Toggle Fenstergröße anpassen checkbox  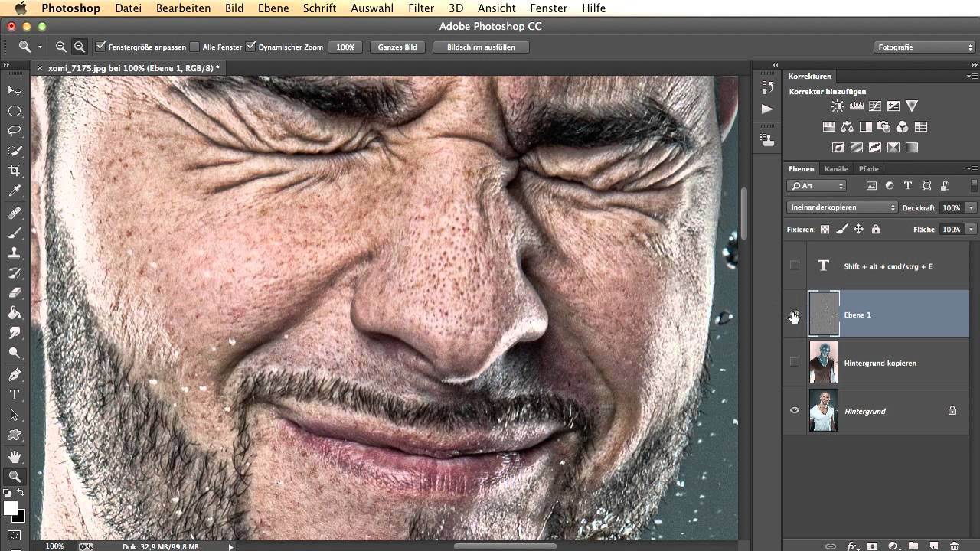100,47
